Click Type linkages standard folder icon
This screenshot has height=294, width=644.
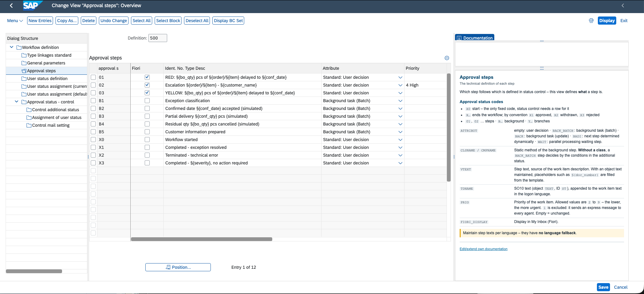click(24, 55)
